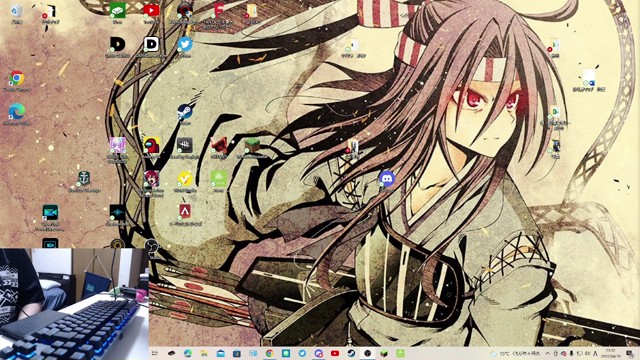Open the notification center
This screenshot has height=360, width=640.
(630, 353)
